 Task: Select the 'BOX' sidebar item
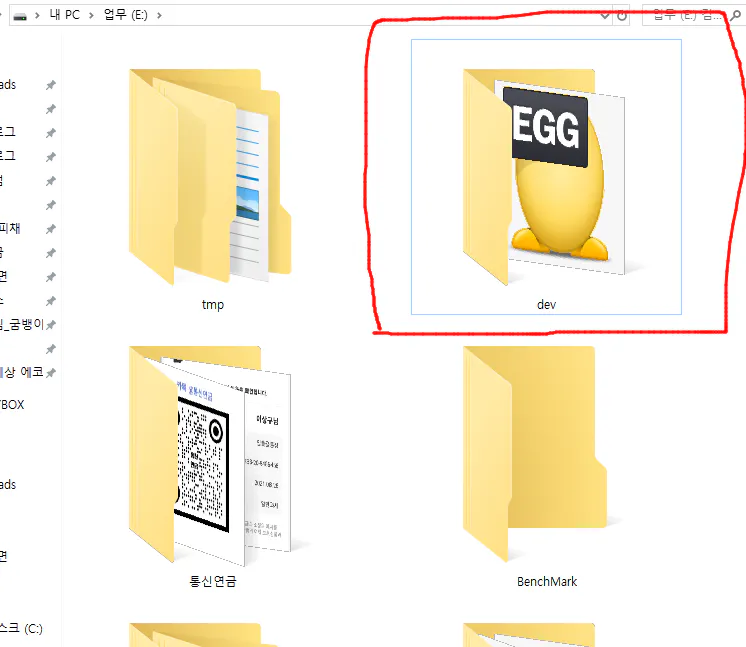12,405
